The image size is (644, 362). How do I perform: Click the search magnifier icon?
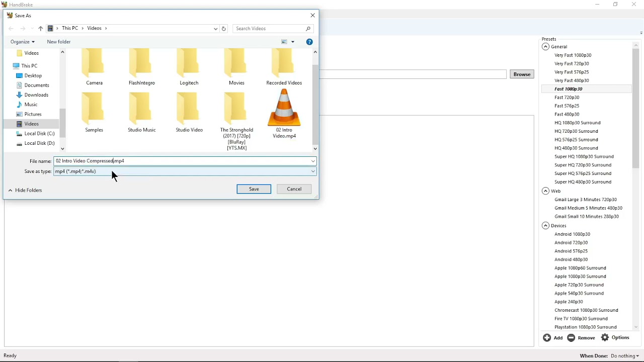click(308, 29)
